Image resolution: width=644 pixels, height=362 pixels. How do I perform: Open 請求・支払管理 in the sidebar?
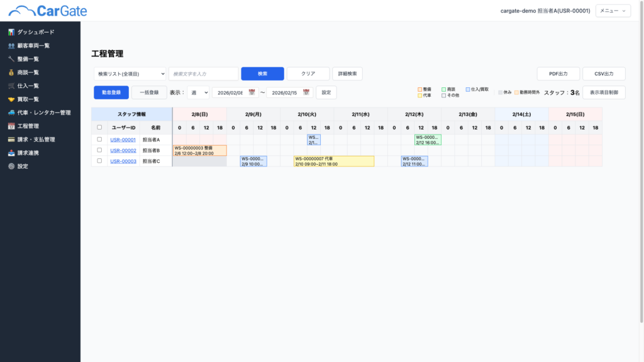(36, 140)
